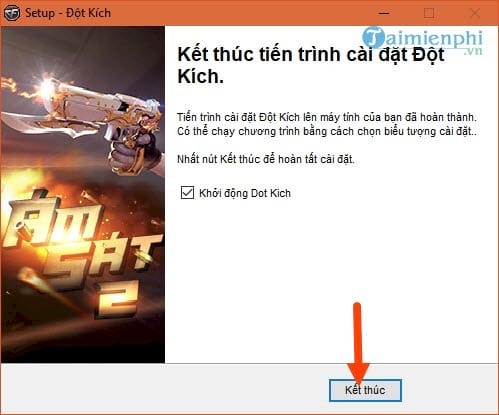This screenshot has height=415, width=499.
Task: Click the red arrow pointing at Kết thúc
Action: click(358, 343)
